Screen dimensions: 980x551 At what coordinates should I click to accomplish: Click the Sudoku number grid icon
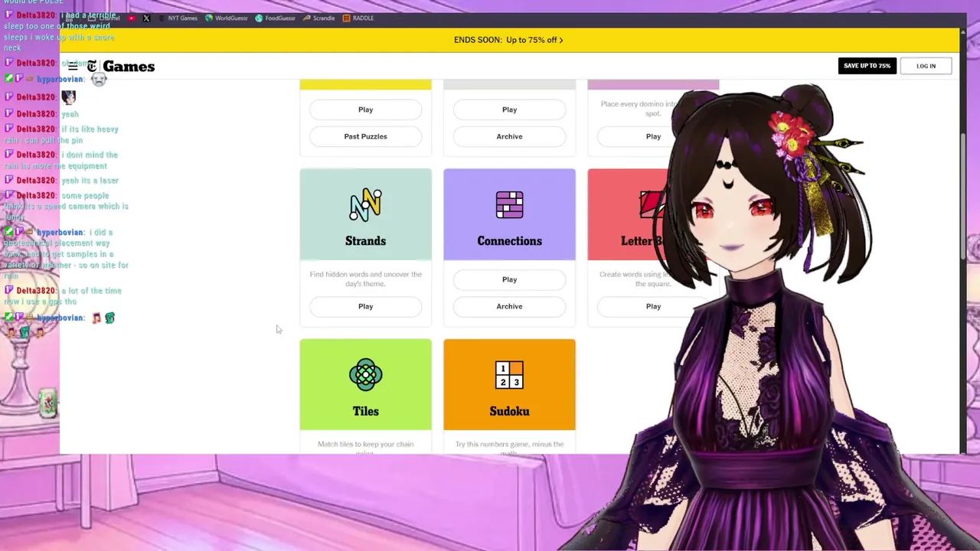509,375
